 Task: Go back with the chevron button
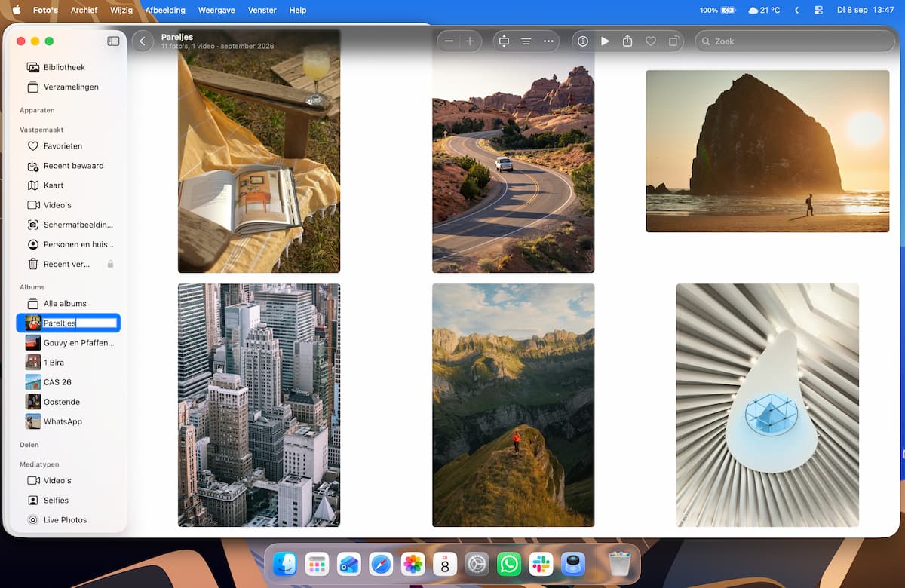(143, 41)
